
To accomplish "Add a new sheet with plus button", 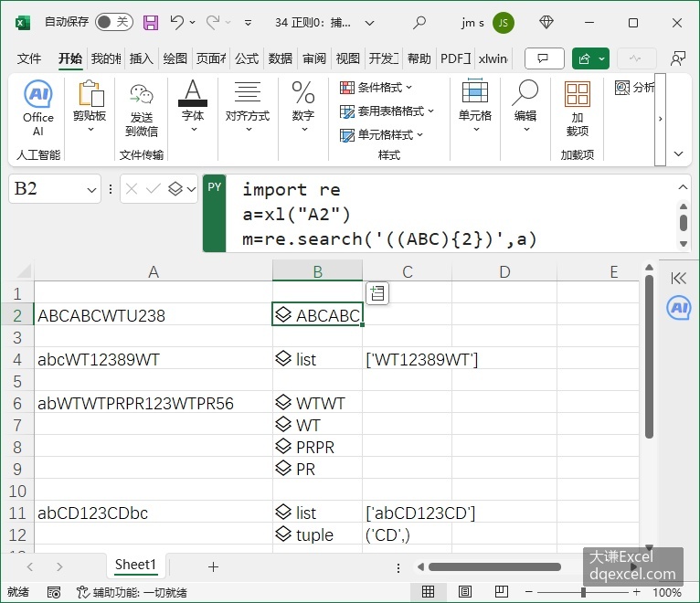I will [213, 566].
